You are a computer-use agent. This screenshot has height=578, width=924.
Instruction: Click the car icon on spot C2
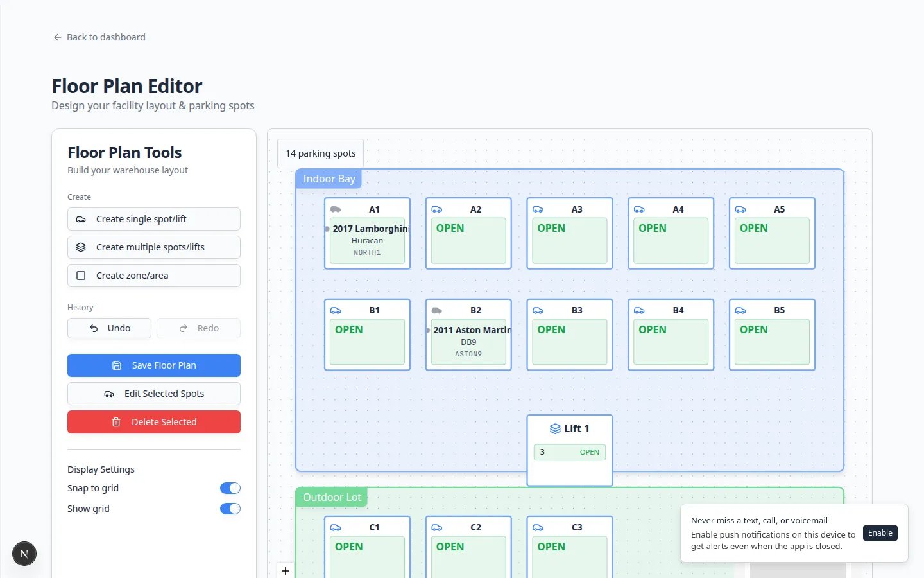(437, 527)
